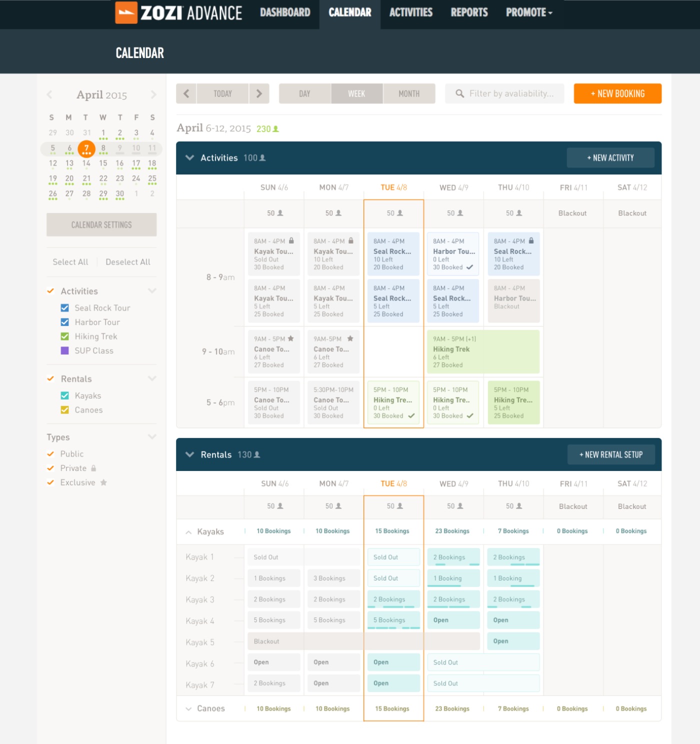Image resolution: width=700 pixels, height=744 pixels.
Task: Go to next week with right arrow
Action: [259, 93]
